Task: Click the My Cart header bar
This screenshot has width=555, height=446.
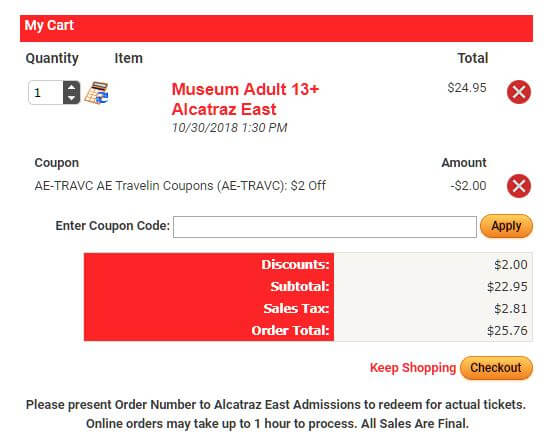Action: pyautogui.click(x=276, y=28)
